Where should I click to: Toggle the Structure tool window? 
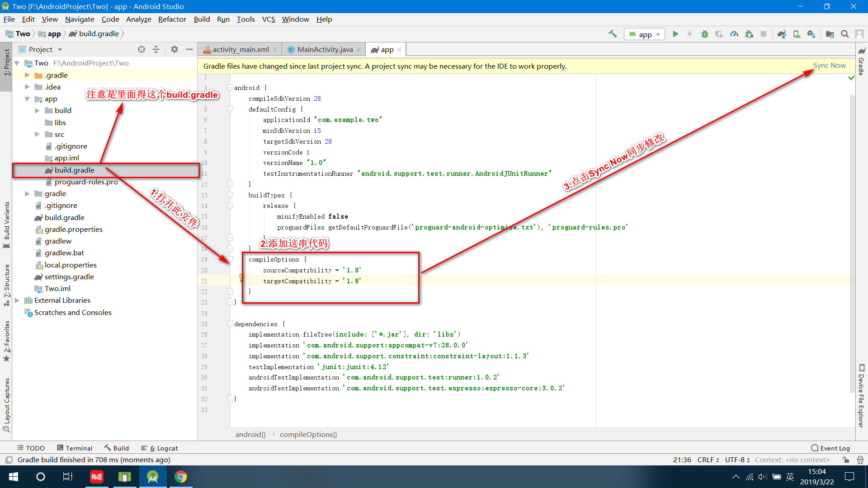(x=6, y=284)
